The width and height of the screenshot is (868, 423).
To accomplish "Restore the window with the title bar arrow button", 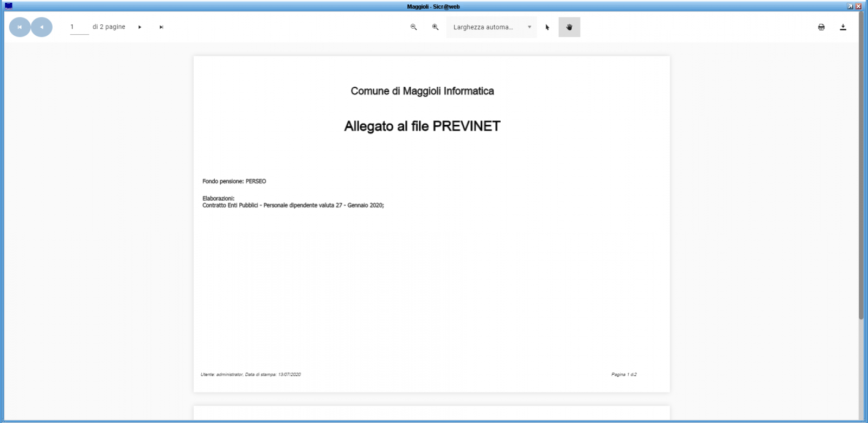I will [850, 7].
